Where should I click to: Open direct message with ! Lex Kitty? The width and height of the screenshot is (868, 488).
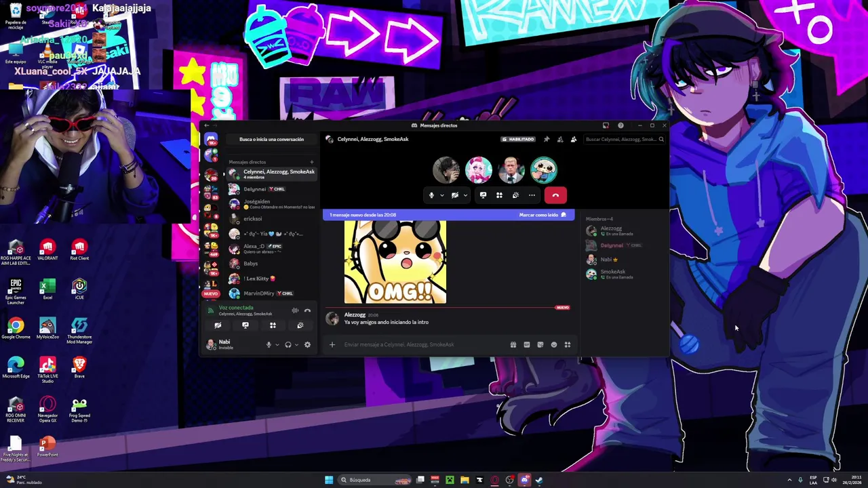point(271,279)
